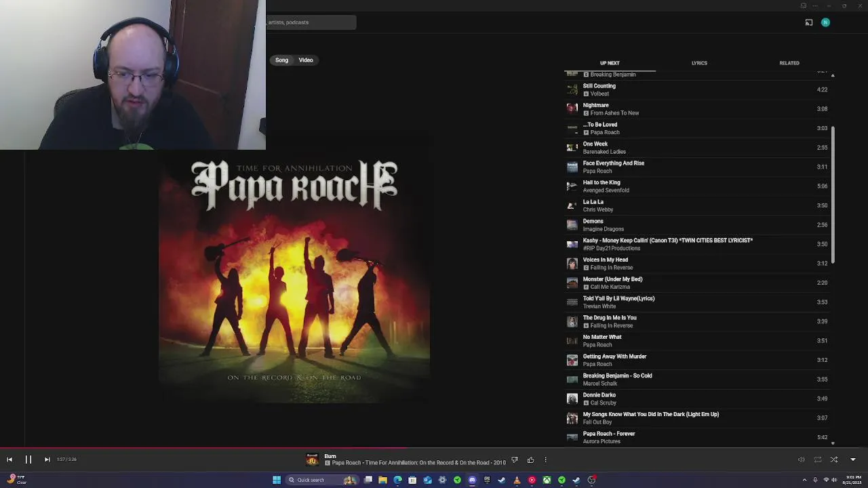
Task: Play Voices In My Head
Action: (x=697, y=264)
